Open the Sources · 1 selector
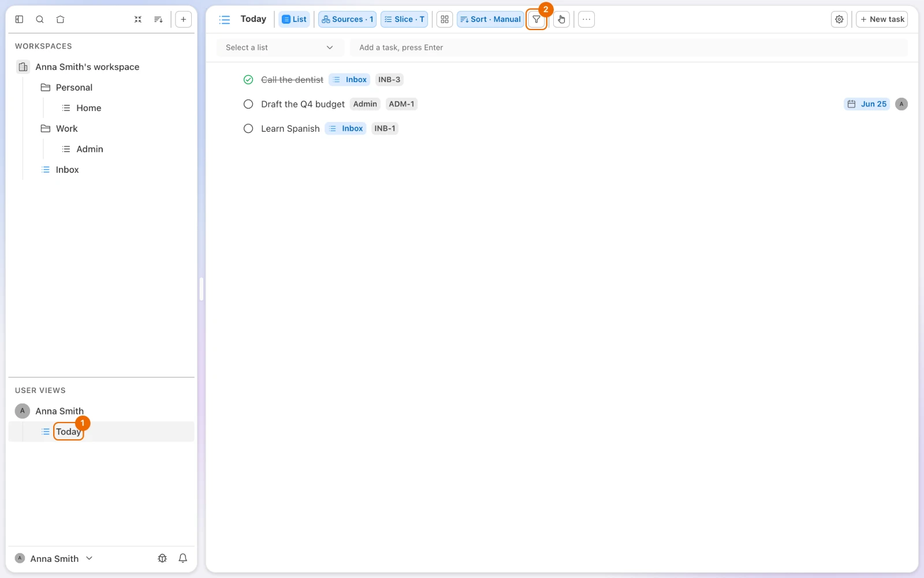Viewport: 924px width, 578px height. (x=347, y=19)
